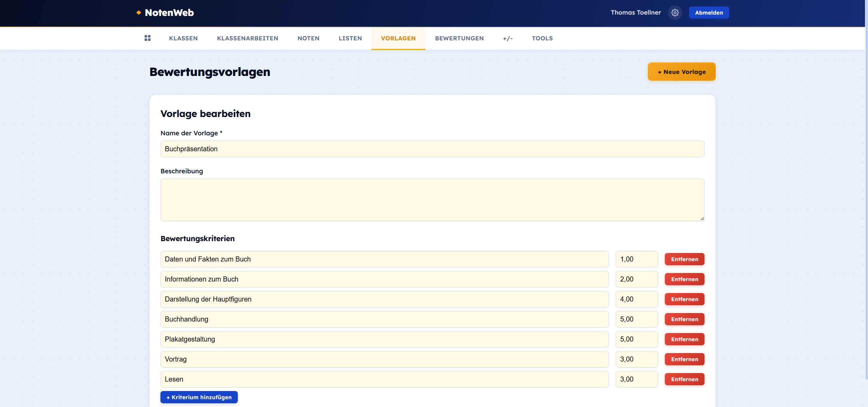868x407 pixels.
Task: Select the VORLAGEN tab
Action: click(x=398, y=38)
